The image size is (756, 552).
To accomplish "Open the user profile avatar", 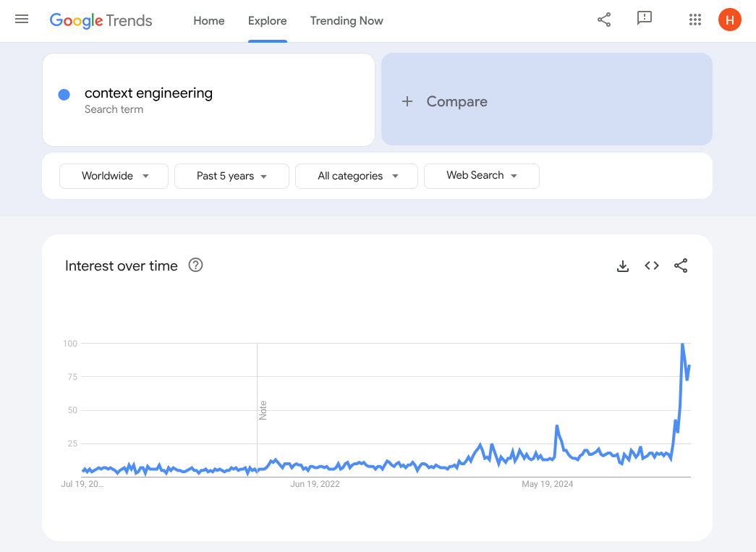I will [x=729, y=20].
